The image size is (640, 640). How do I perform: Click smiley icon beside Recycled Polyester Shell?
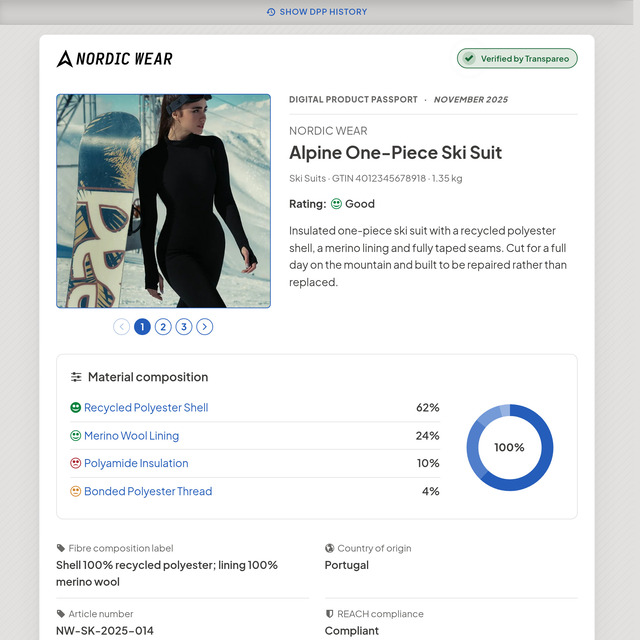pyautogui.click(x=76, y=407)
